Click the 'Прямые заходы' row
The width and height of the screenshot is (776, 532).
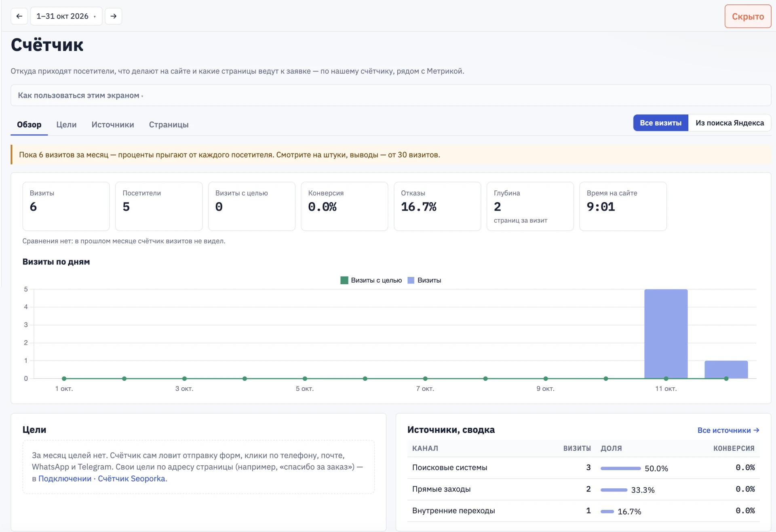click(583, 489)
